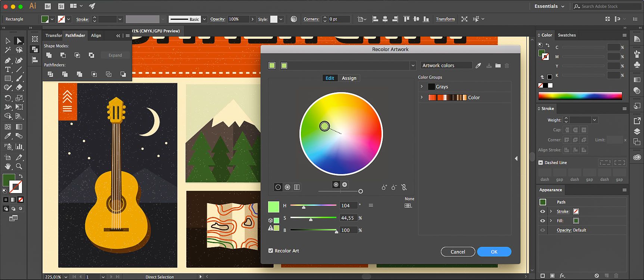Switch to the Align tab
Viewport: 644px width, 280px height.
[96, 35]
